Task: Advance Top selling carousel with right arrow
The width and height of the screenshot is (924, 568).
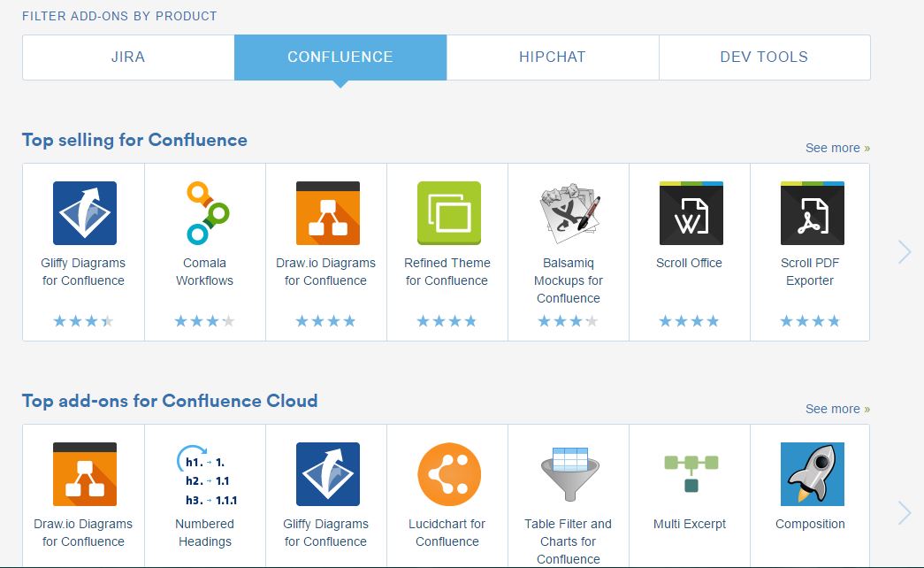Action: tap(905, 252)
